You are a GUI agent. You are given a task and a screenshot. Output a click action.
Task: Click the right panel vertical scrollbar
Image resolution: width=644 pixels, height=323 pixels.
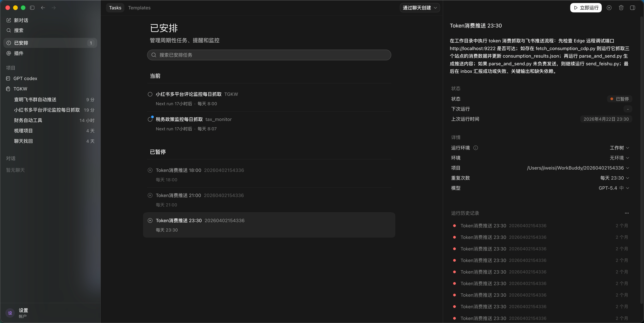(642, 160)
